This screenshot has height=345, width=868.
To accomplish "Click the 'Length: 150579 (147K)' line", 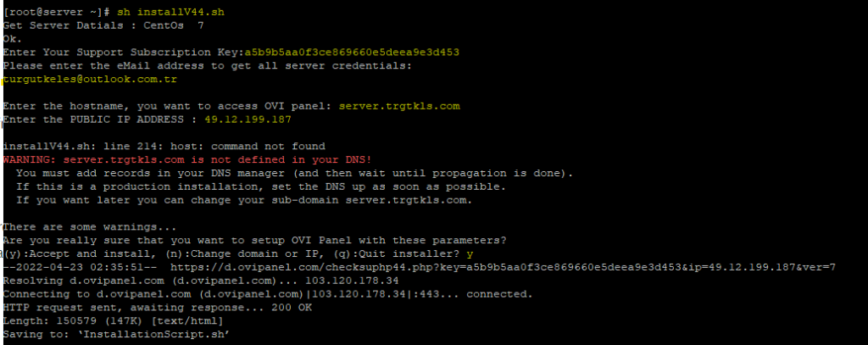I will point(112,320).
